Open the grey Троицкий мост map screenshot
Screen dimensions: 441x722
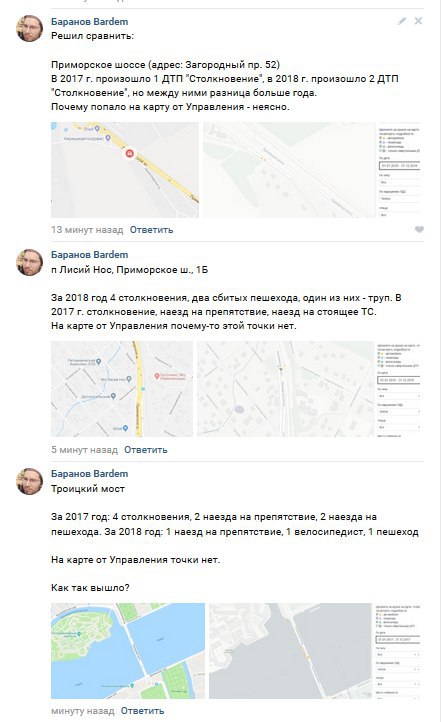pos(314,651)
